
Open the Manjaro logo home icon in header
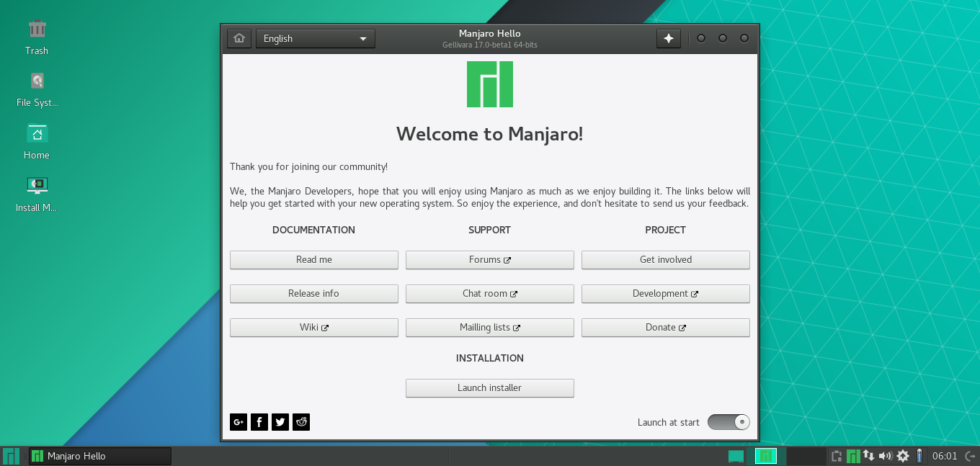click(x=239, y=38)
